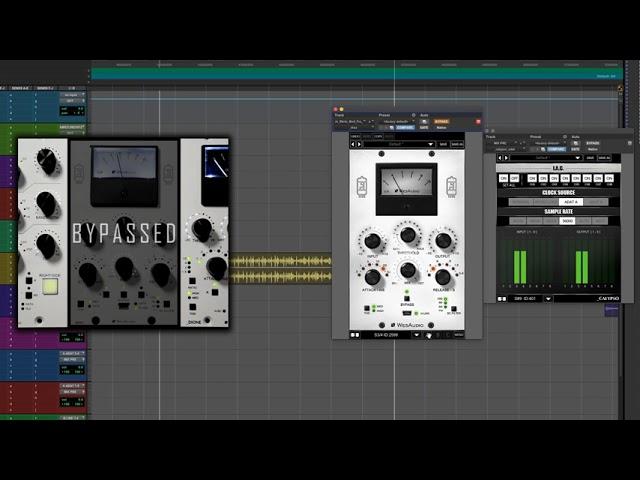
Task: Click SAFE in Calypso window header
Action: pyautogui.click(x=576, y=149)
